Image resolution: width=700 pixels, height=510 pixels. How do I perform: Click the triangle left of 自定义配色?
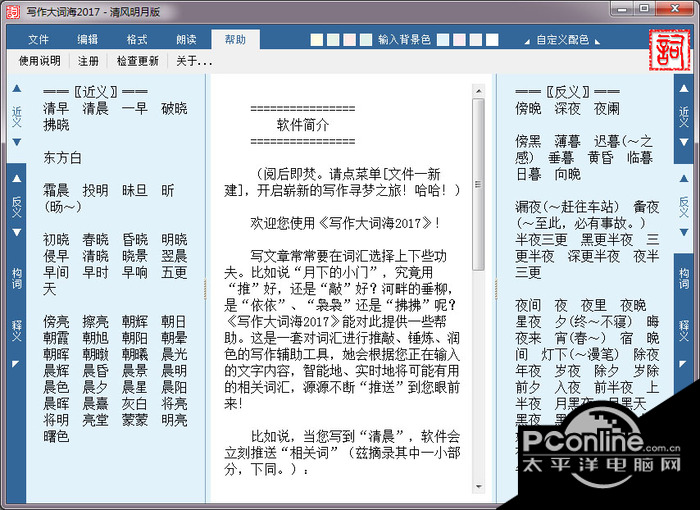(x=527, y=42)
